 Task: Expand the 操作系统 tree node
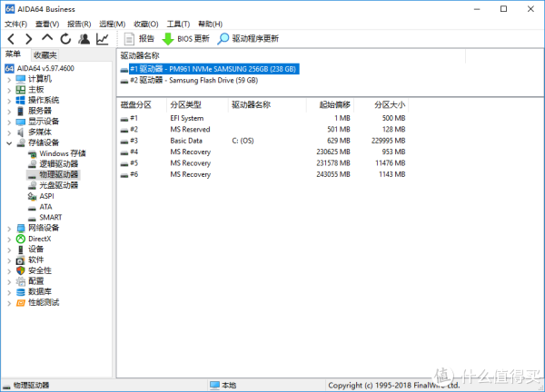(9, 101)
